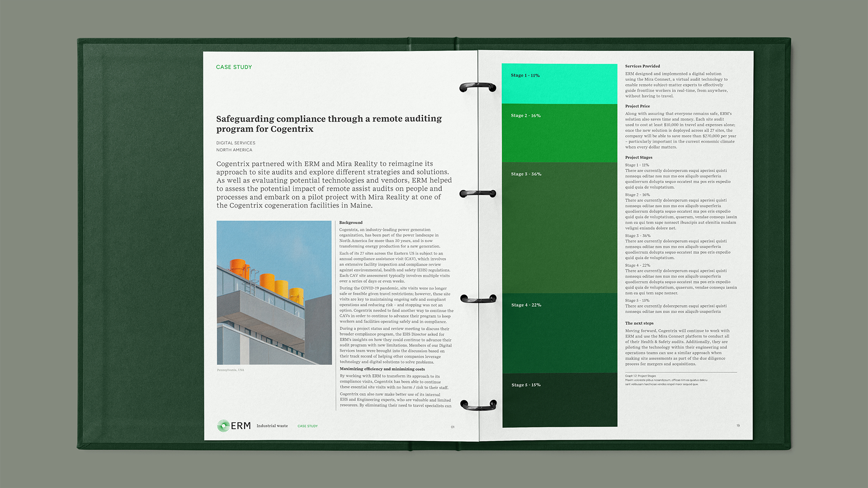Select the Stage 3 - 36% green block

(x=559, y=228)
